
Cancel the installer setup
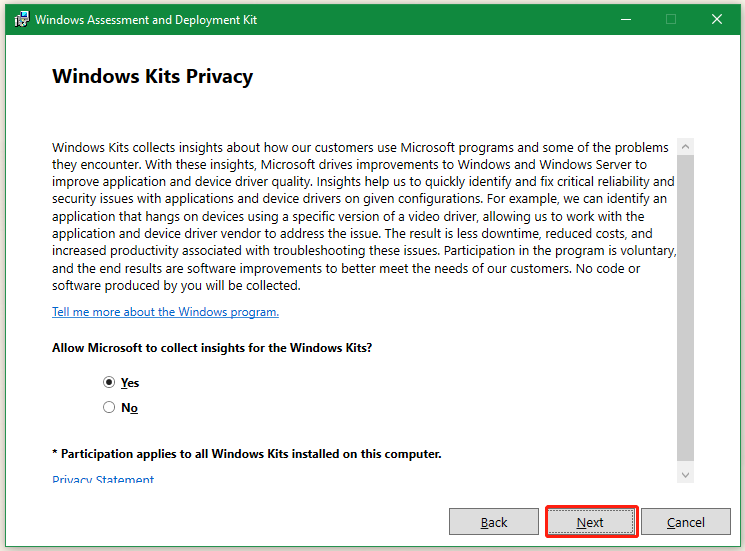(x=686, y=522)
